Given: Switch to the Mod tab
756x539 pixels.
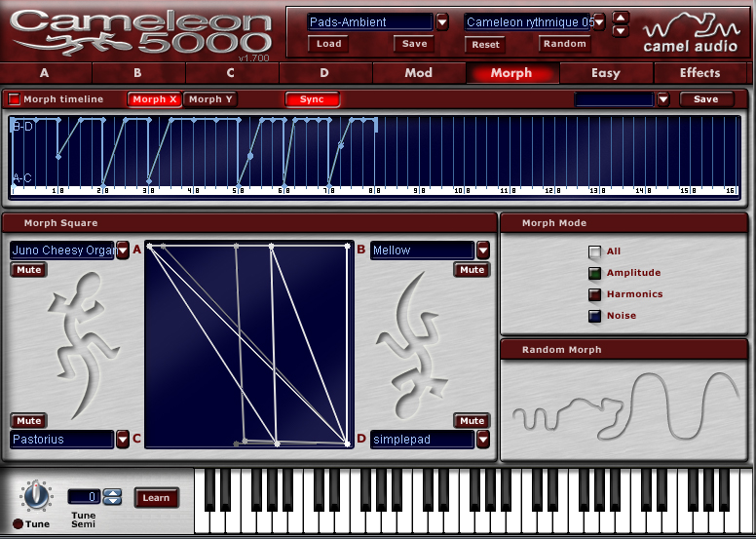Looking at the screenshot, I should point(418,73).
